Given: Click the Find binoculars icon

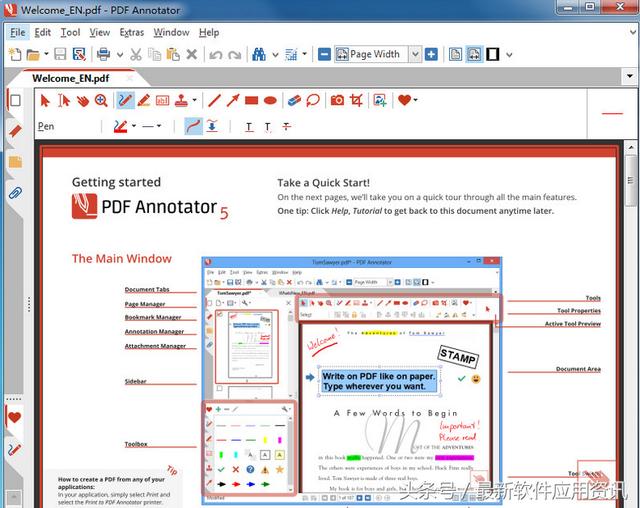Looking at the screenshot, I should pyautogui.click(x=259, y=54).
